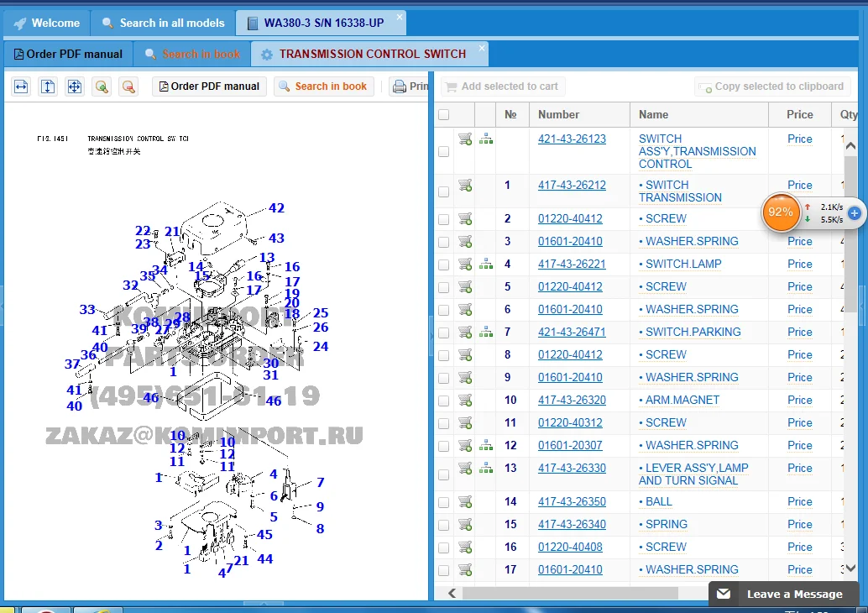Fit diagram to height icon

[48, 86]
